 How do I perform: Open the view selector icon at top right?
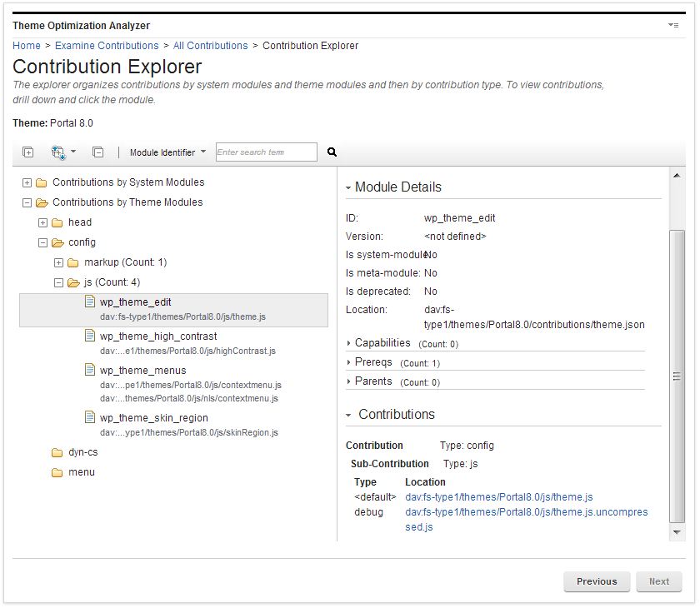coord(672,26)
